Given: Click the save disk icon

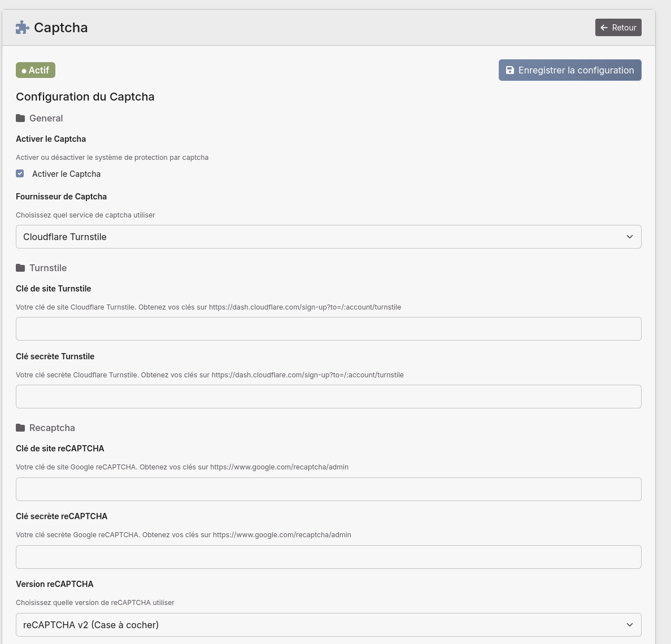Looking at the screenshot, I should (510, 70).
